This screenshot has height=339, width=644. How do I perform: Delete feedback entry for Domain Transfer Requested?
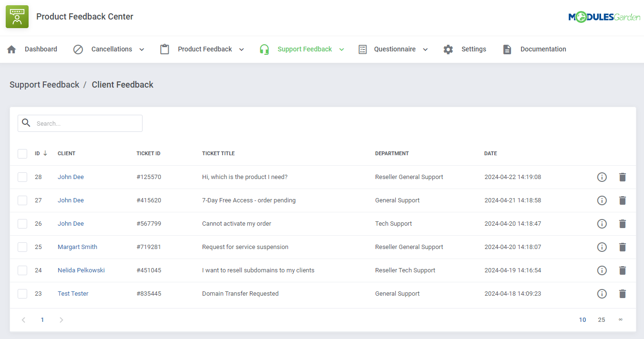[x=623, y=294]
